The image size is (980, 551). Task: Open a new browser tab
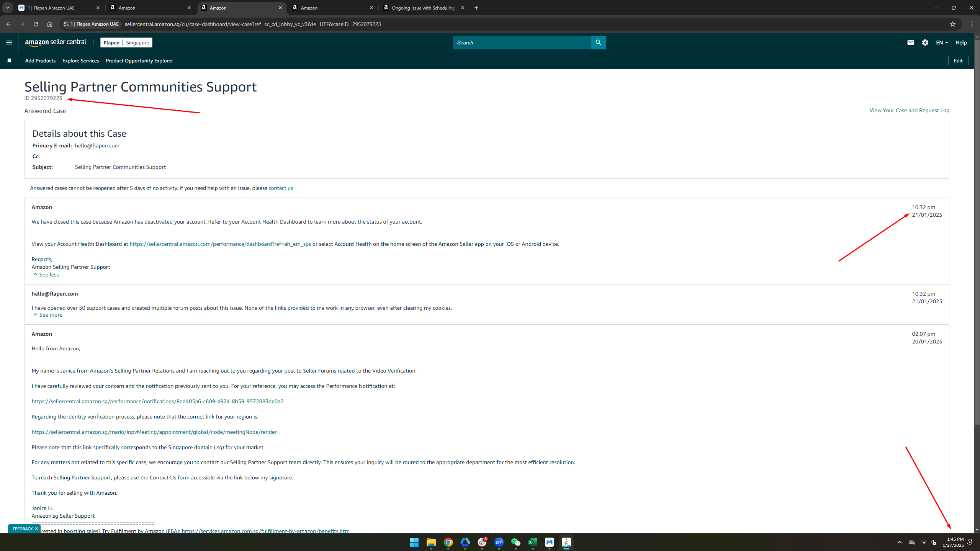(476, 8)
